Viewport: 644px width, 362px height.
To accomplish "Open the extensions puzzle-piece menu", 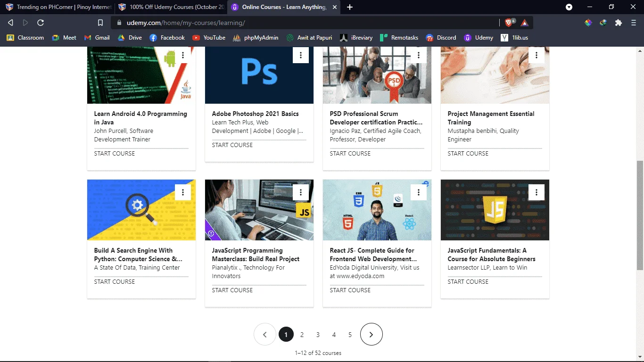I will pyautogui.click(x=619, y=23).
